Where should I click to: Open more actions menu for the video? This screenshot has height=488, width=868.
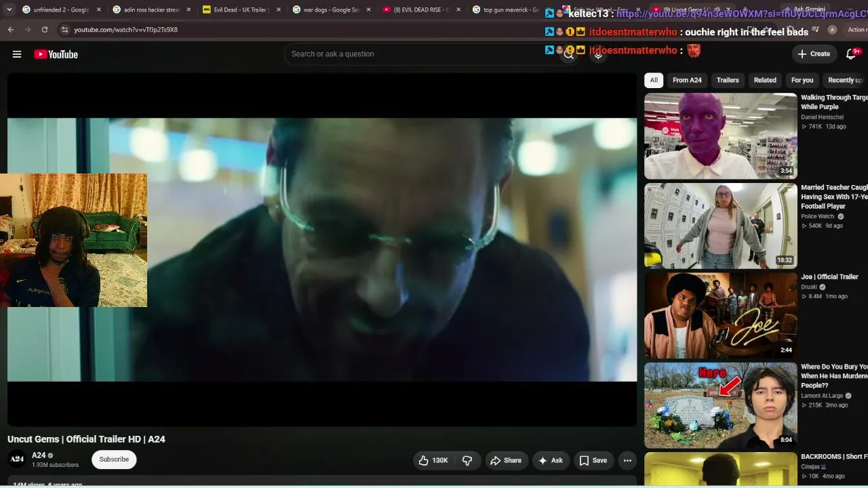coord(627,460)
